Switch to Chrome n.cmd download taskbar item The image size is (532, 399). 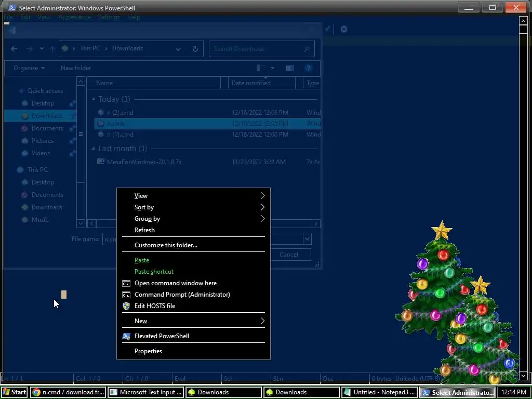pyautogui.click(x=68, y=393)
